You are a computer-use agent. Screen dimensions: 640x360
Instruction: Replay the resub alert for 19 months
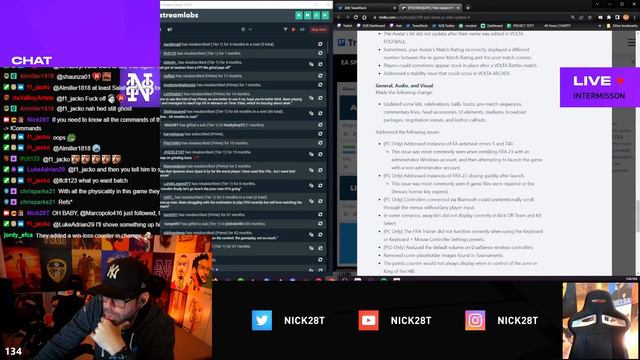tap(320, 154)
